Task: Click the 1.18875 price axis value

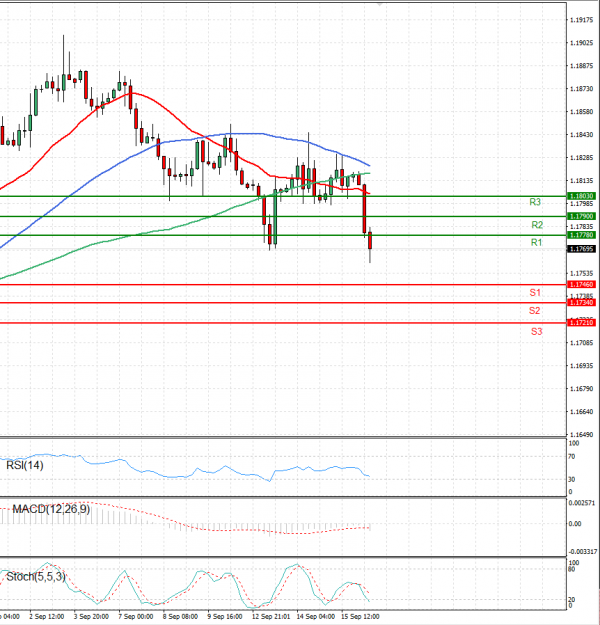Action: click(581, 66)
